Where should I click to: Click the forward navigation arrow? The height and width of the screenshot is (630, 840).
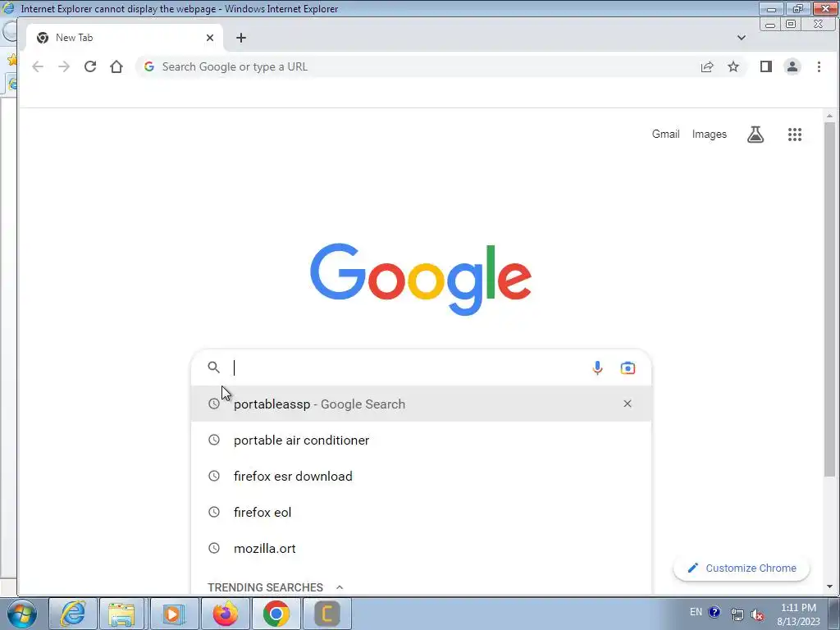coord(64,66)
